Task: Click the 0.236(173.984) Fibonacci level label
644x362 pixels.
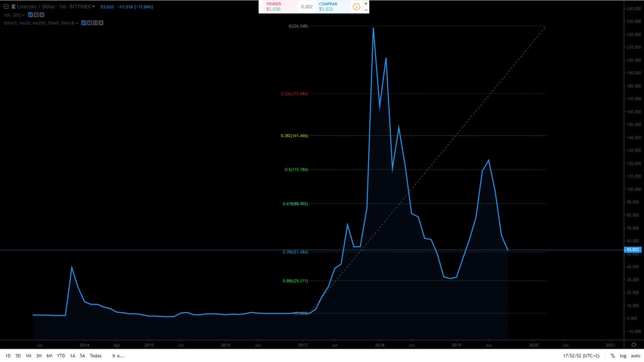Action: [x=293, y=94]
